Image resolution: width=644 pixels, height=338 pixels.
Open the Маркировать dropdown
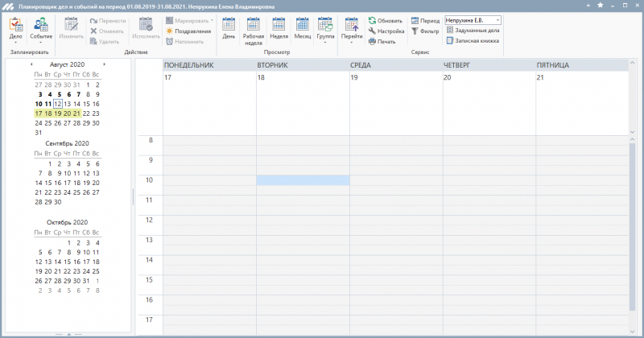189,21
